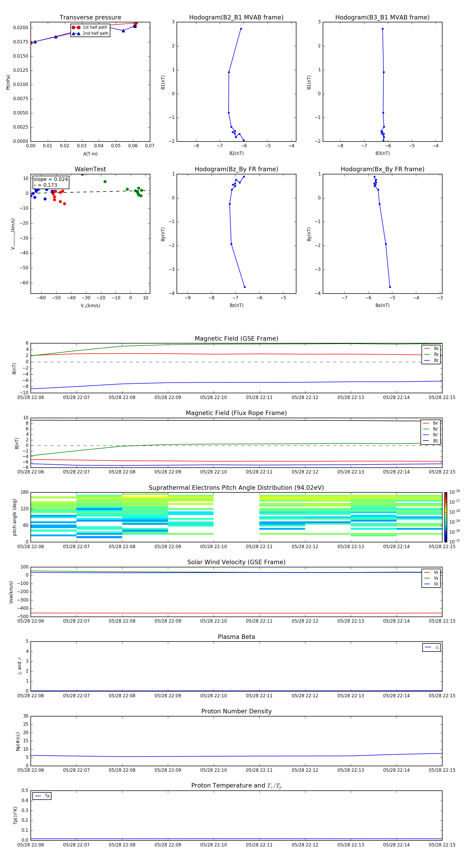Click the 'V_A(km/s)' x-axis label

[x=90, y=306]
